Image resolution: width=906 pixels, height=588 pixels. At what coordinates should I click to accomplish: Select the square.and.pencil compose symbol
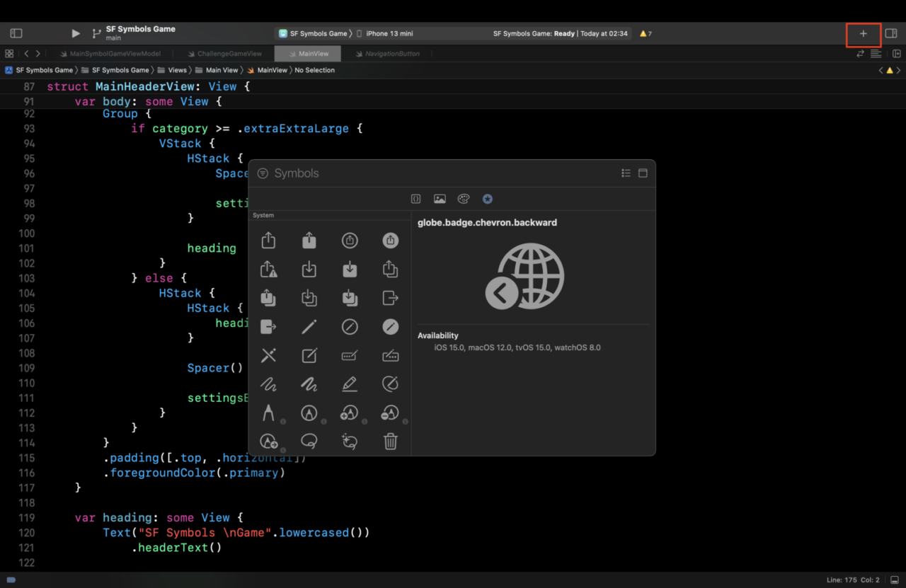(309, 355)
